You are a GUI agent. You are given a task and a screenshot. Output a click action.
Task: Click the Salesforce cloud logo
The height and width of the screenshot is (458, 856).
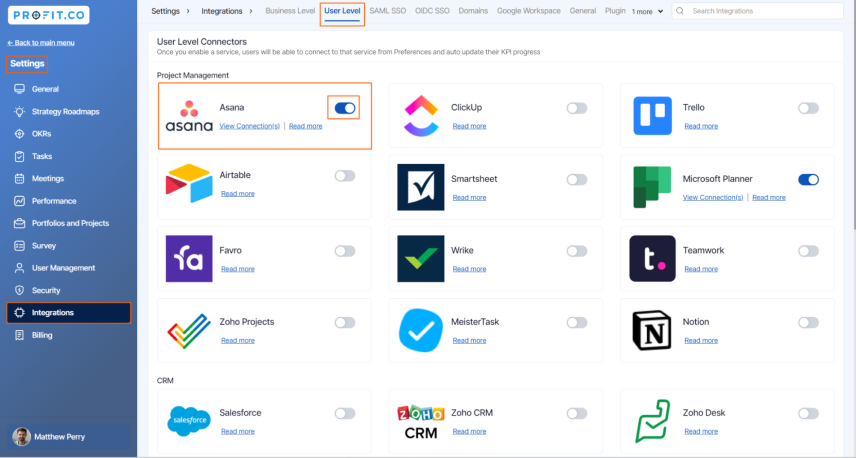(189, 421)
